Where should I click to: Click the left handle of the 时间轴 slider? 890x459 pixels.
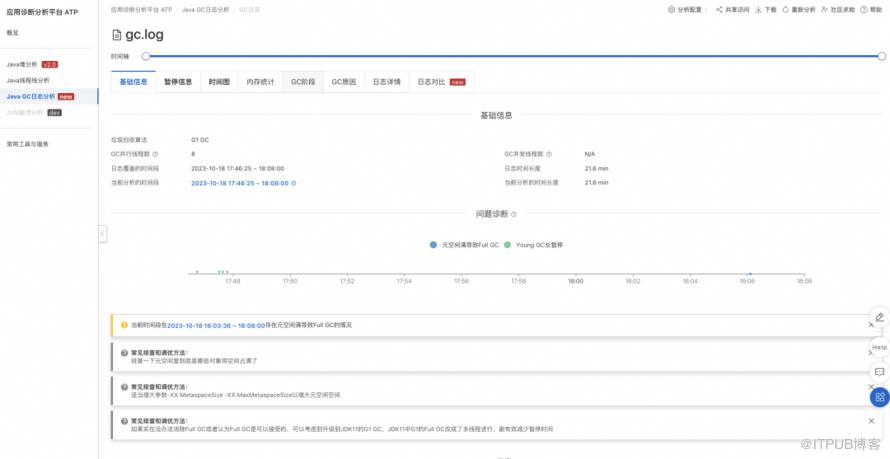[146, 56]
